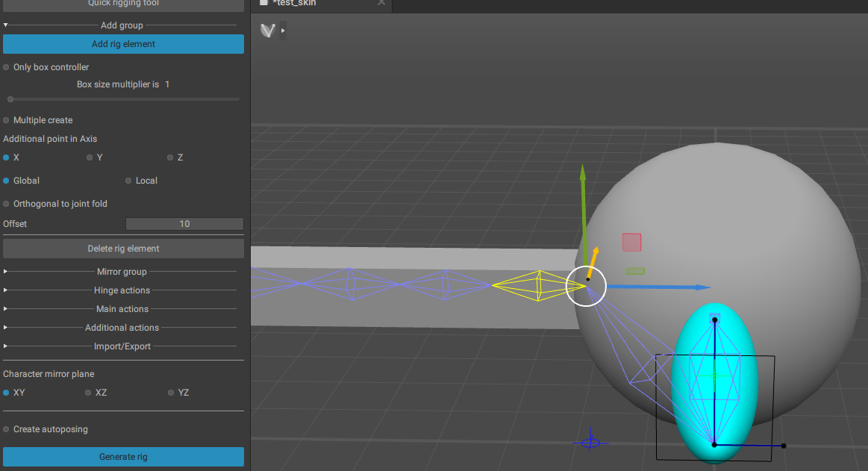Enable the Create autoposing option

pyautogui.click(x=6, y=429)
